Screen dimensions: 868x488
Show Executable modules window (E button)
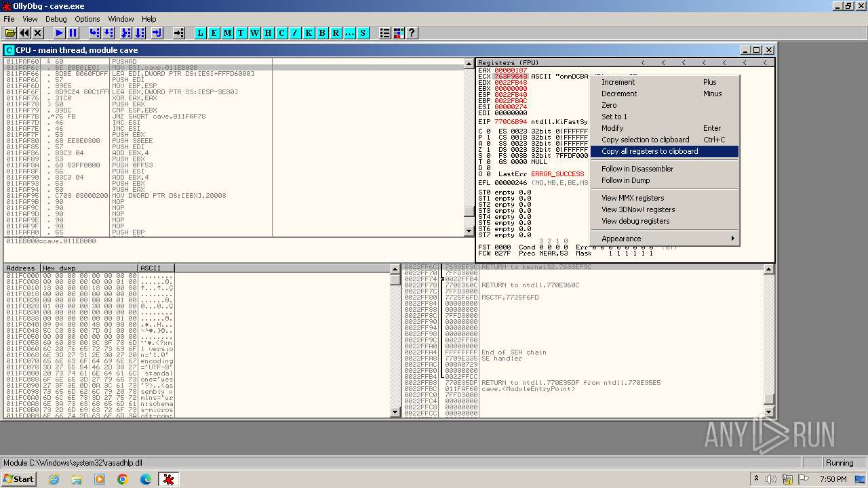click(214, 33)
